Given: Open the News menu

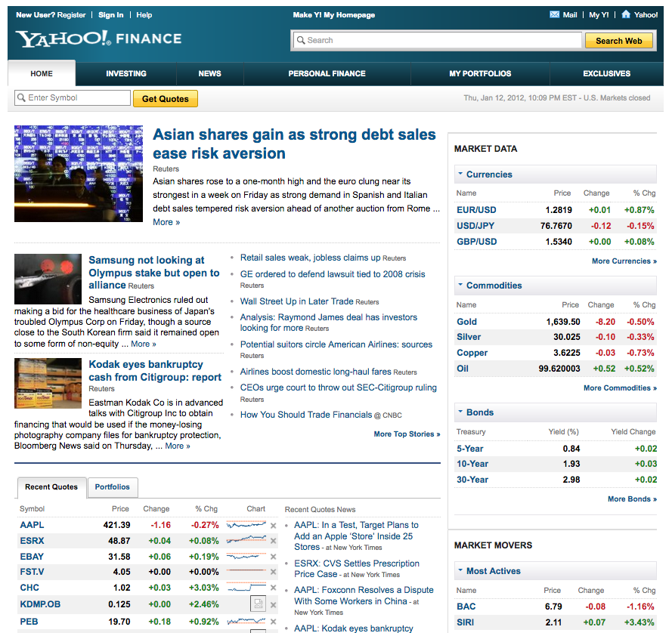Looking at the screenshot, I should click(210, 74).
